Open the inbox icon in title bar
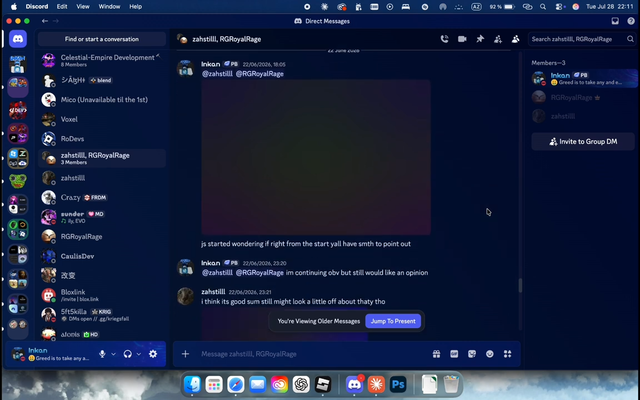The height and width of the screenshot is (400, 640). coord(615,21)
